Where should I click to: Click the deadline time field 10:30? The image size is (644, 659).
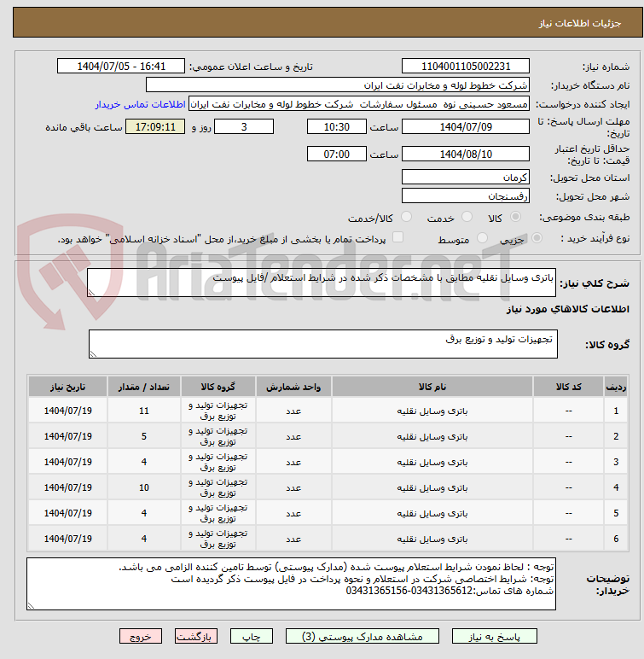(x=336, y=126)
